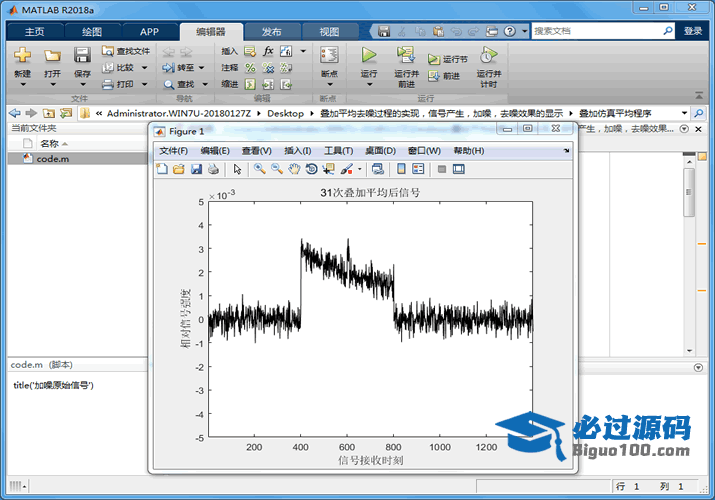Click the back navigation arrow in address bar
The height and width of the screenshot is (500, 715).
coord(15,113)
